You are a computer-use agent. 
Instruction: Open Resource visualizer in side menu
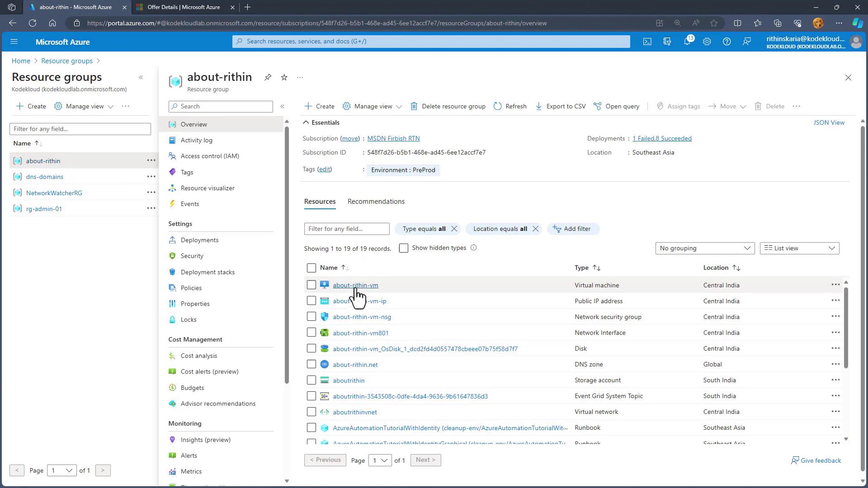208,188
